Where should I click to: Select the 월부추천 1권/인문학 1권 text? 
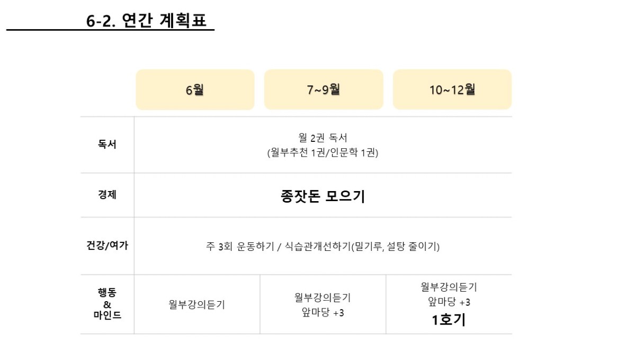(x=323, y=153)
